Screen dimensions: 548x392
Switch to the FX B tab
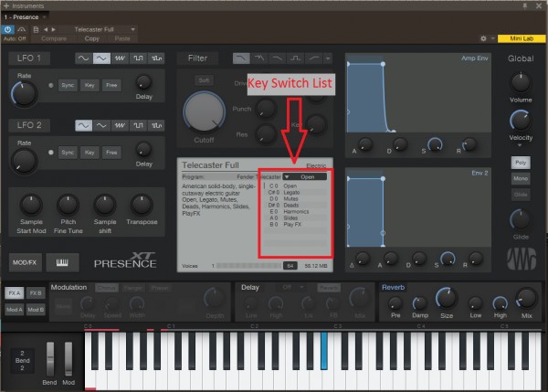tap(36, 293)
